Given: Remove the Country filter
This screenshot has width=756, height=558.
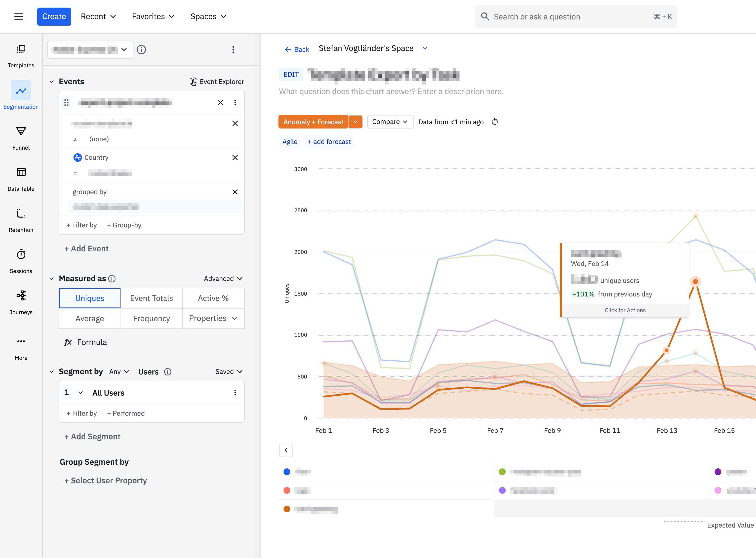Looking at the screenshot, I should click(235, 158).
